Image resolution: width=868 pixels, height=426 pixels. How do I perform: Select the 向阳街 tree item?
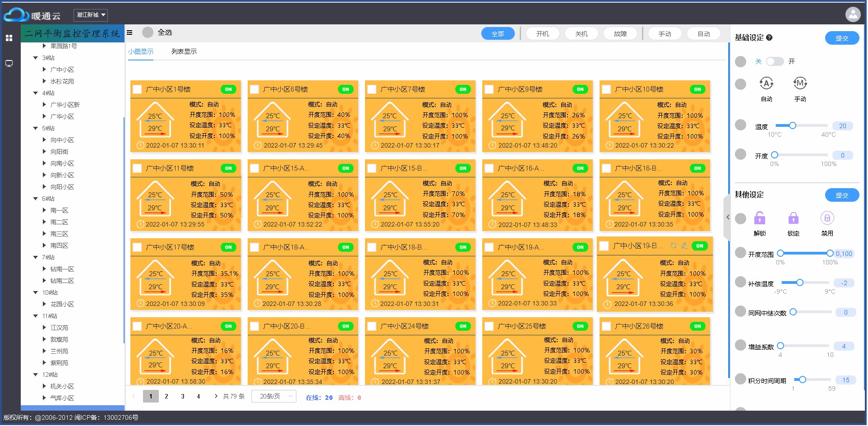pyautogui.click(x=60, y=152)
